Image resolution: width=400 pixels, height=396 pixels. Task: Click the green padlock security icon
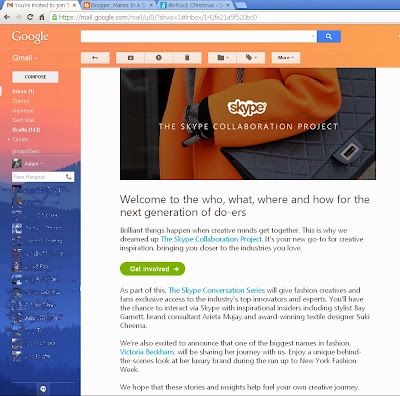(54, 17)
